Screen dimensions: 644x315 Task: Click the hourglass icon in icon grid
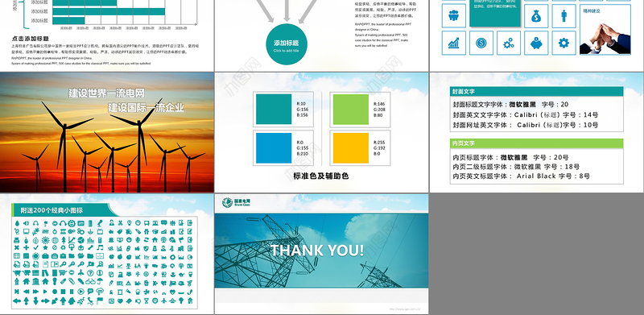147,301
